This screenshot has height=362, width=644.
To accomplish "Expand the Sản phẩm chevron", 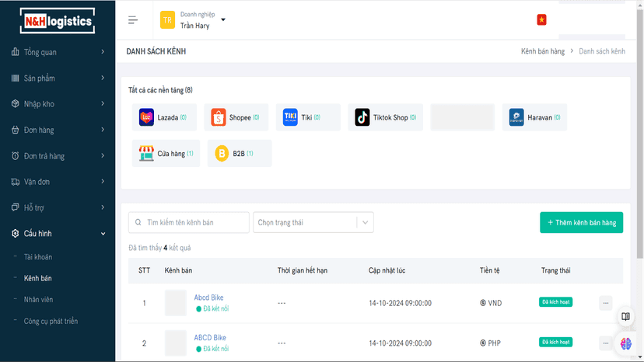I will (103, 78).
